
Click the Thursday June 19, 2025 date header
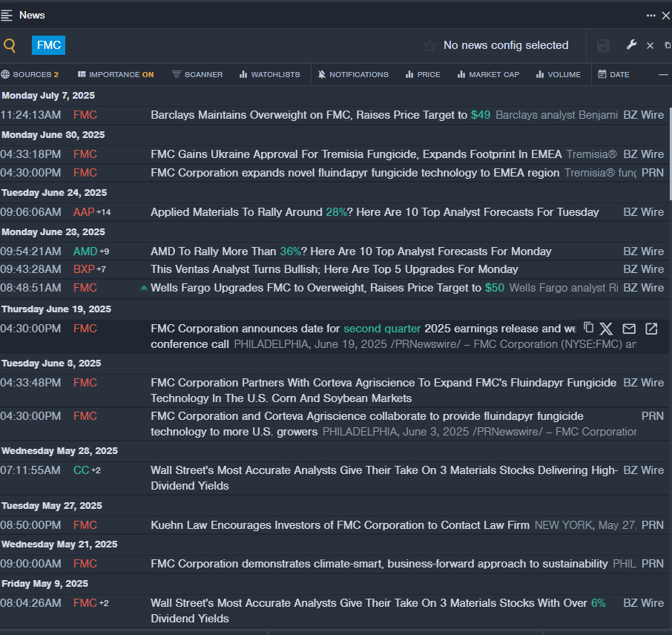coord(56,309)
